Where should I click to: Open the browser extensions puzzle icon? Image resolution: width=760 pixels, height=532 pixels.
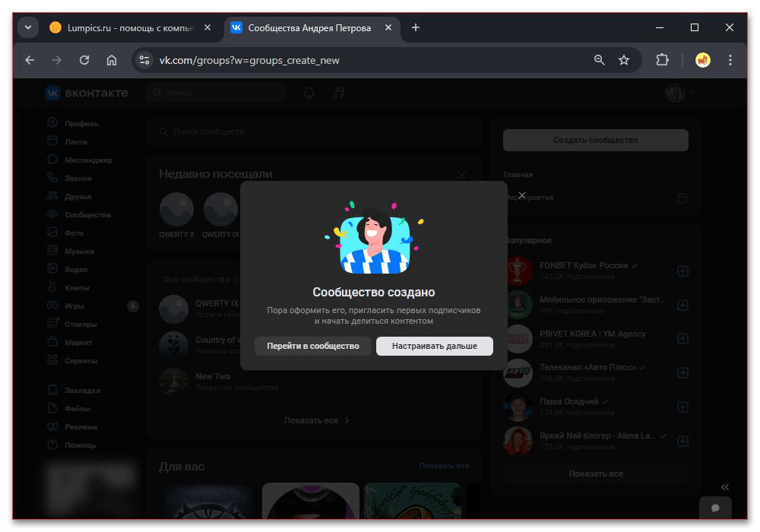click(x=662, y=60)
